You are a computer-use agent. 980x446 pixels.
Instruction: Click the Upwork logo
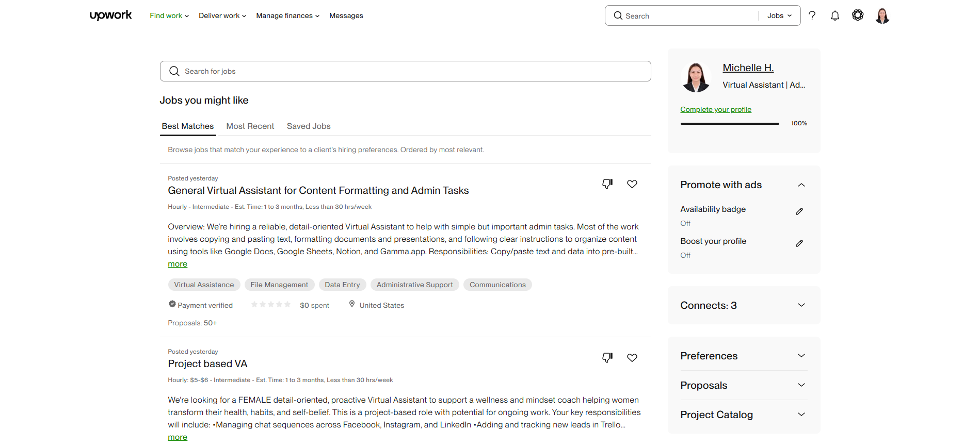point(110,15)
